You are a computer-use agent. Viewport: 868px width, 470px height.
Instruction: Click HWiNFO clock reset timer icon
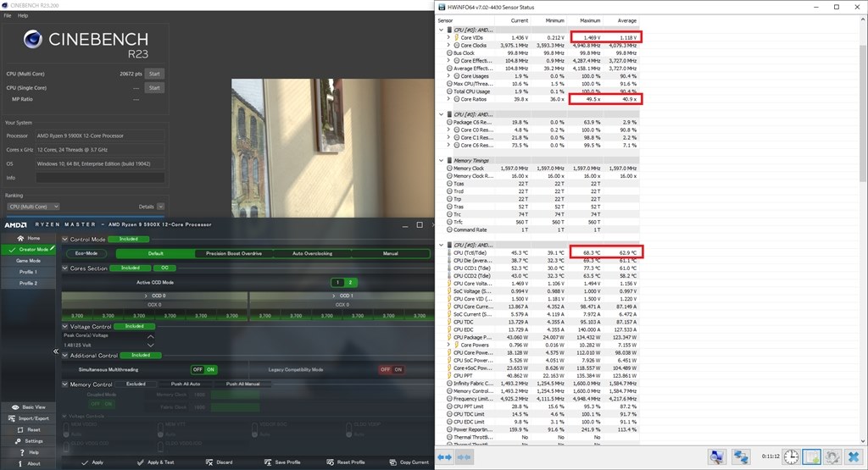point(791,456)
